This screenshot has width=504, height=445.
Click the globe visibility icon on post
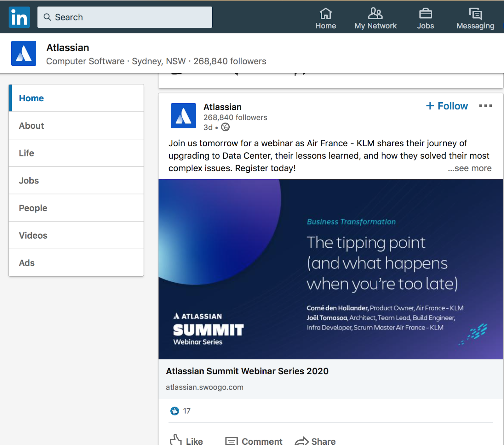(x=225, y=127)
